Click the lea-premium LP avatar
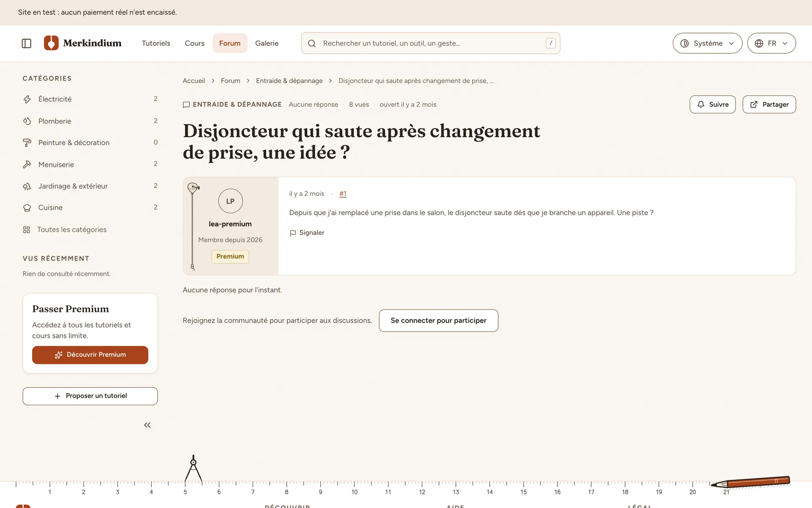This screenshot has width=812, height=508. 230,201
